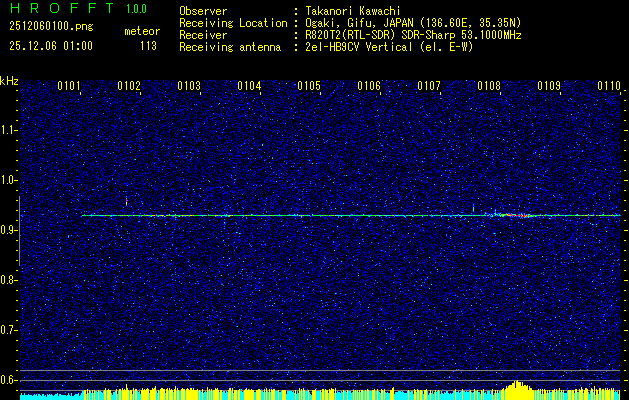Image resolution: width=629 pixels, height=400 pixels.
Task: Click the 1.0 kHz axis label
Action: coord(8,180)
